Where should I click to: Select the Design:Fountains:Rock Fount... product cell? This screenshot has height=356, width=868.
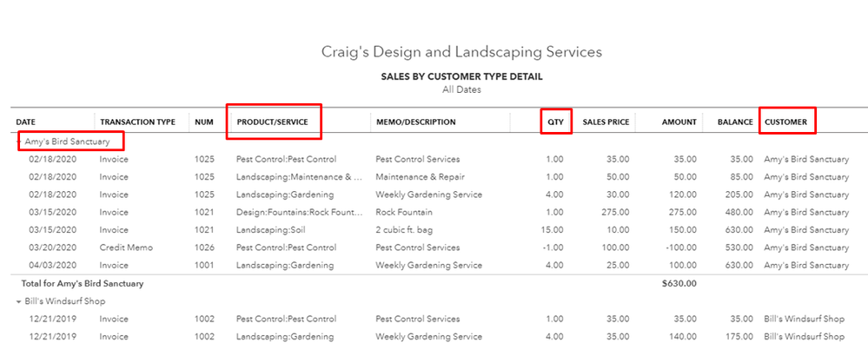300,212
